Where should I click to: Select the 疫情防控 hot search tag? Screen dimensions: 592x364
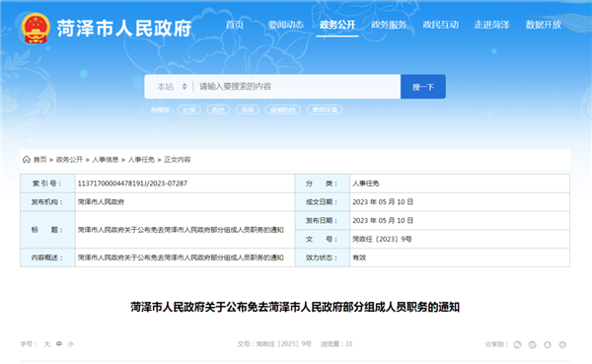point(283,109)
